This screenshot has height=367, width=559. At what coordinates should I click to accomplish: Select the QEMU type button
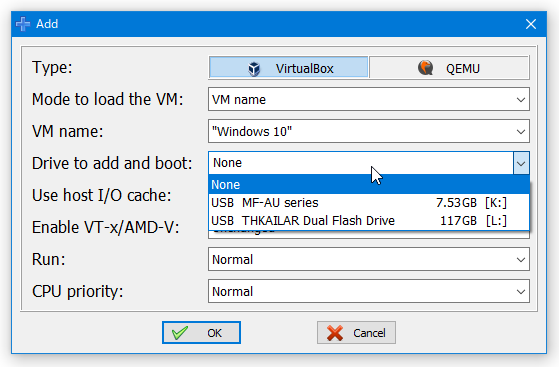click(x=449, y=67)
